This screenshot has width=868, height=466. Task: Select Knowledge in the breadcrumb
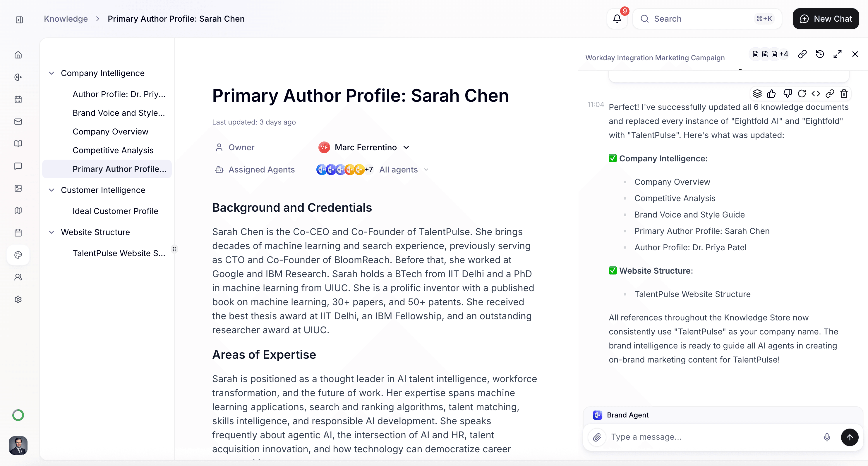(65, 18)
